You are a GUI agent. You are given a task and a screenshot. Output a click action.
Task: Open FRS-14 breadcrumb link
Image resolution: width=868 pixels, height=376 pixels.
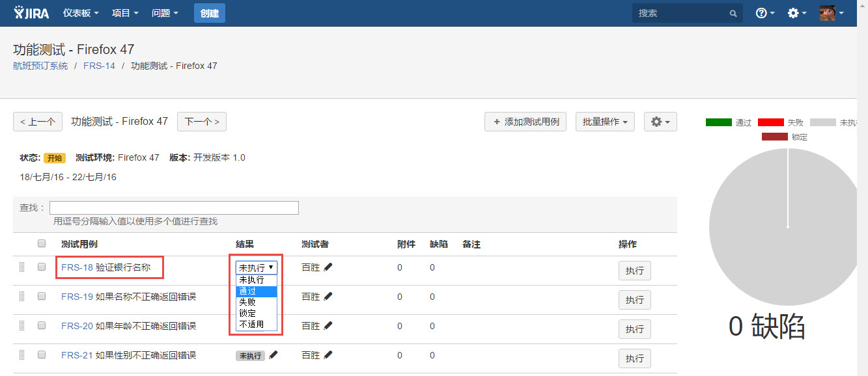click(99, 66)
